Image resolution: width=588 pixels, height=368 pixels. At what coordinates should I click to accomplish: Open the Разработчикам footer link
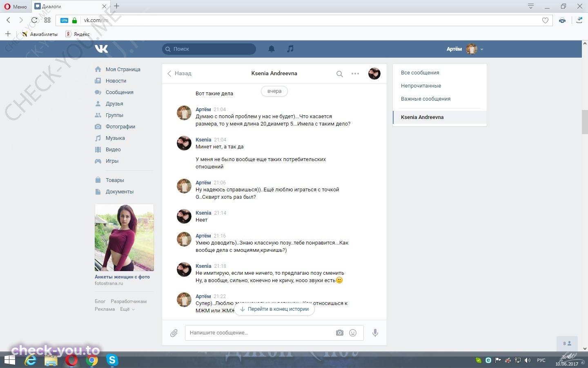129,301
